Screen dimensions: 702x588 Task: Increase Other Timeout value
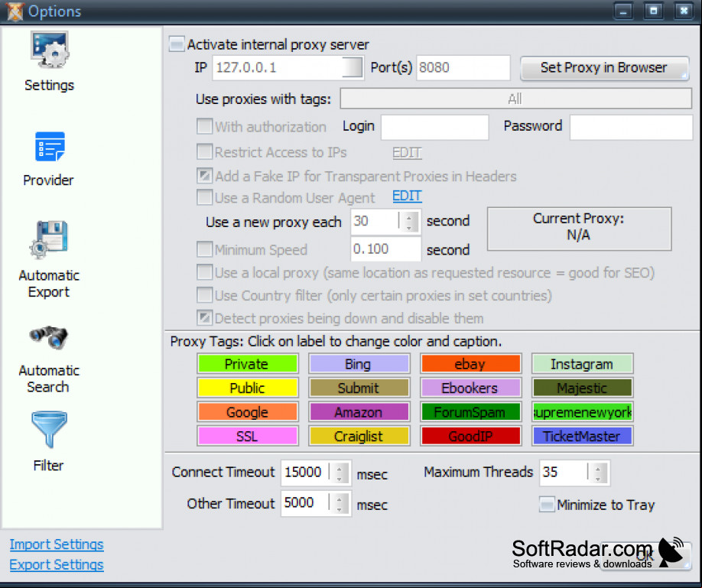pyautogui.click(x=340, y=499)
